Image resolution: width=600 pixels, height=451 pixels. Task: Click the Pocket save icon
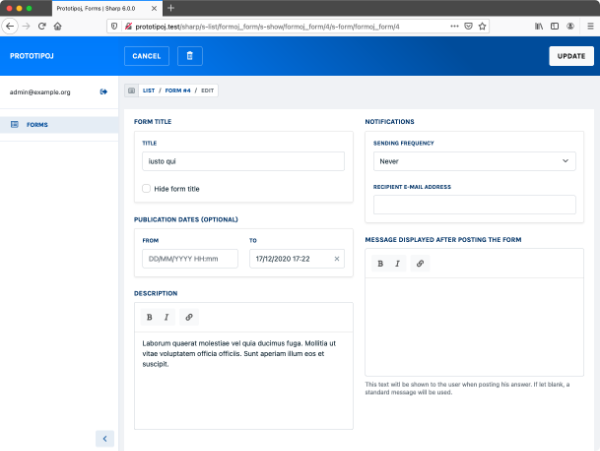(468, 26)
